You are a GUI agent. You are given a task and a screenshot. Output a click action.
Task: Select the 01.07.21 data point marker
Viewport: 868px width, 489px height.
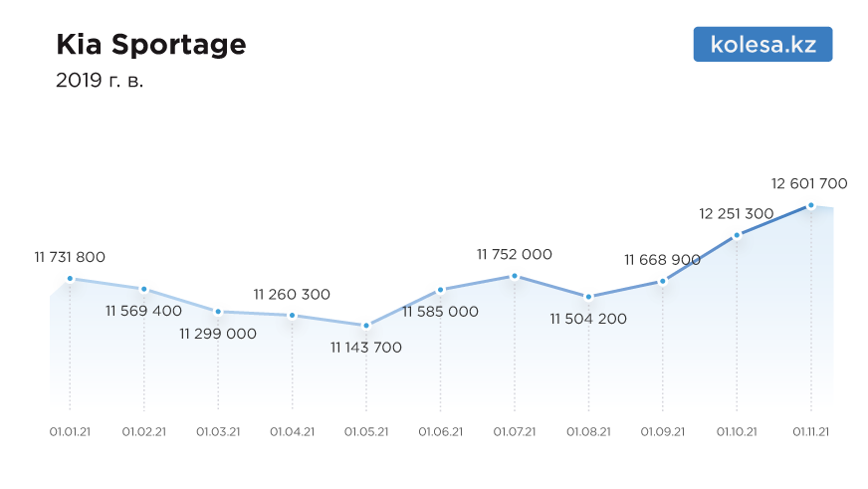tap(515, 276)
